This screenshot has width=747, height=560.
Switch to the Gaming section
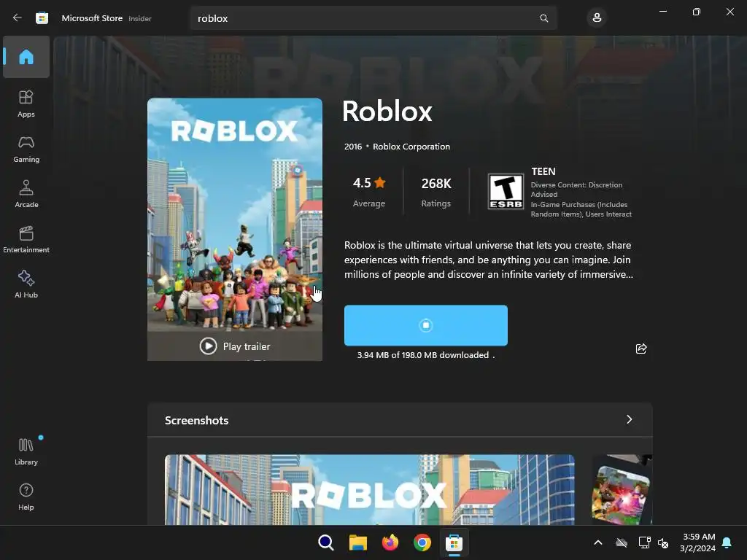point(26,149)
